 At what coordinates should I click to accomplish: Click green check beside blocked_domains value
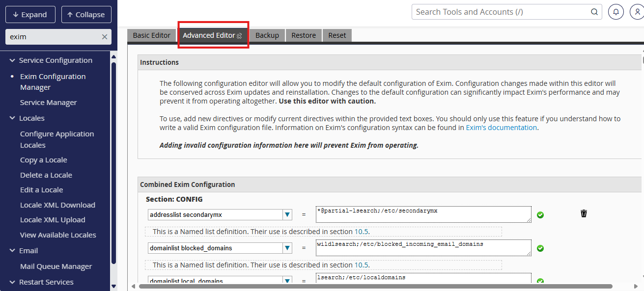(x=540, y=248)
